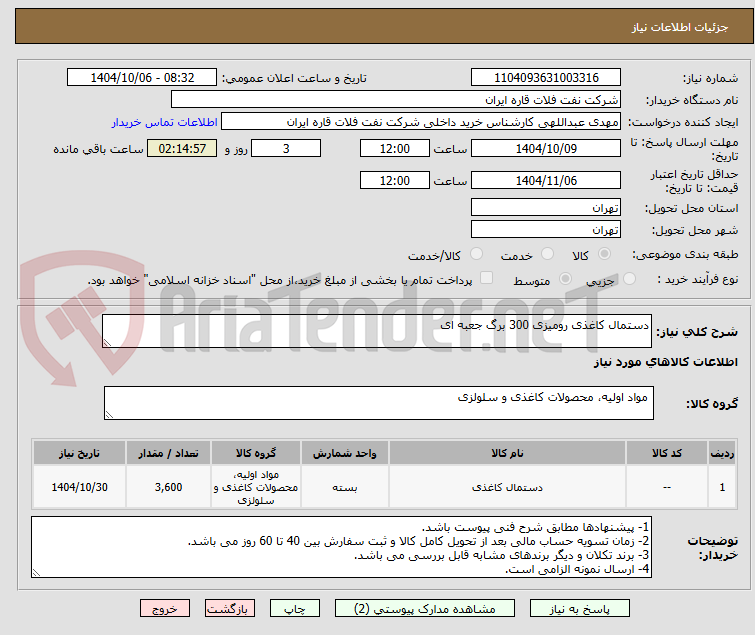The image size is (755, 635).
Task: Click the price validity date 1404/11/06
Action: tap(546, 181)
